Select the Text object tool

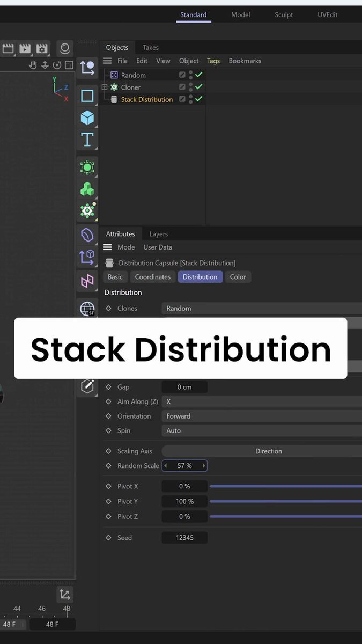87,140
